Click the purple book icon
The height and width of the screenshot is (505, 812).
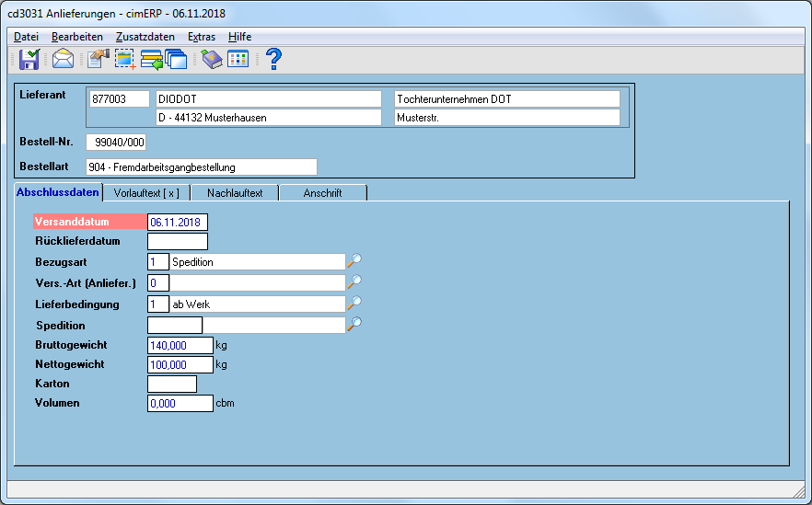pos(212,59)
